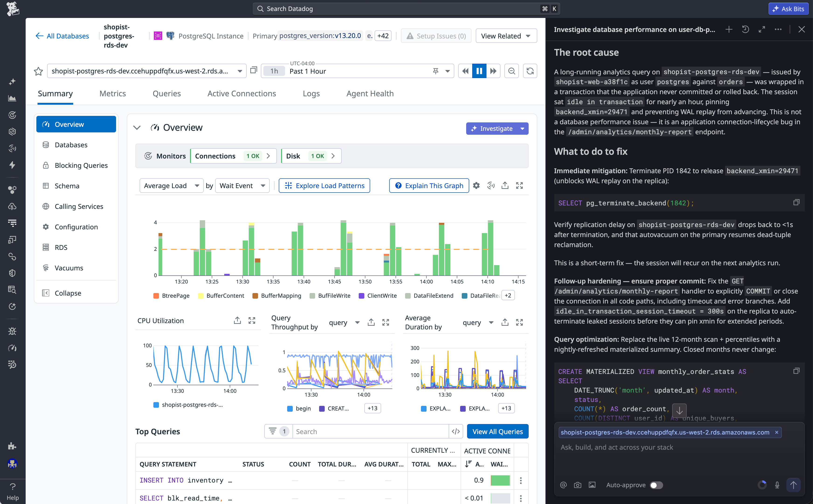813x504 pixels.
Task: Expand Average Load graph to fullscreen
Action: click(519, 186)
